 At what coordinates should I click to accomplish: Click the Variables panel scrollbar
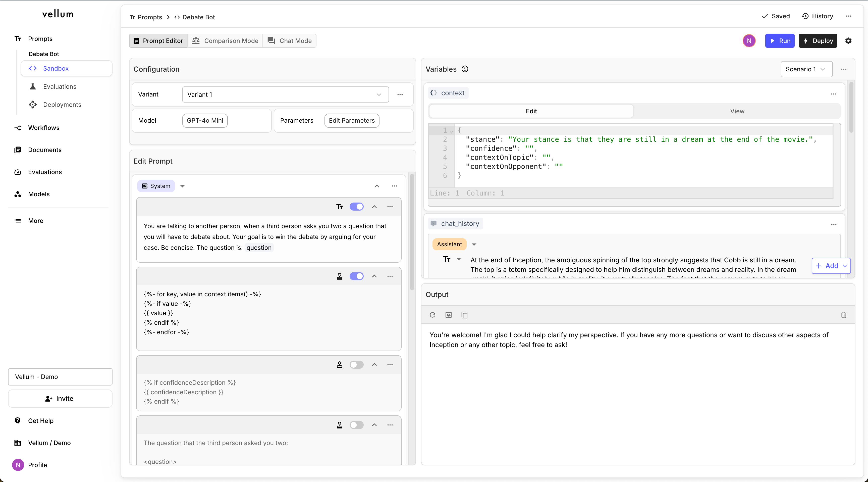point(851,107)
